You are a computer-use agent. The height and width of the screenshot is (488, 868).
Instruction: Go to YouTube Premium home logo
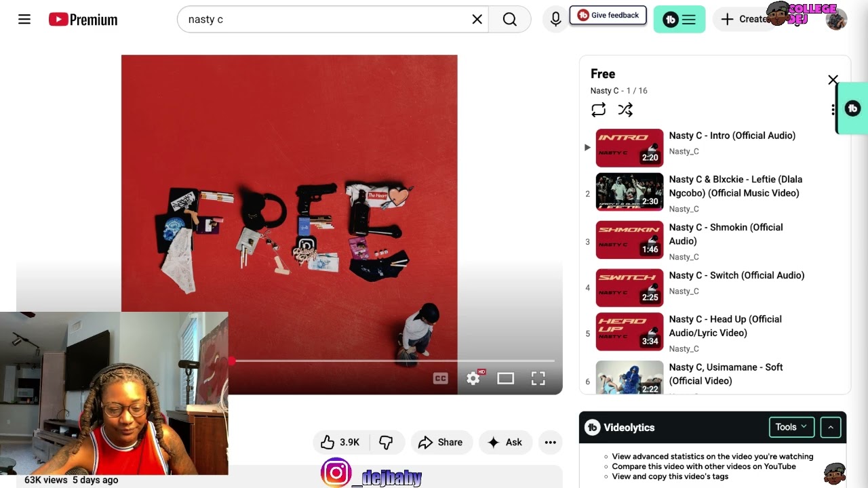click(x=83, y=20)
